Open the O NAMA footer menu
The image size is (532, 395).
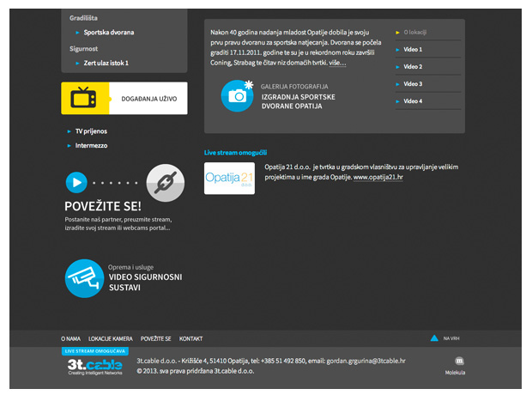(x=70, y=338)
